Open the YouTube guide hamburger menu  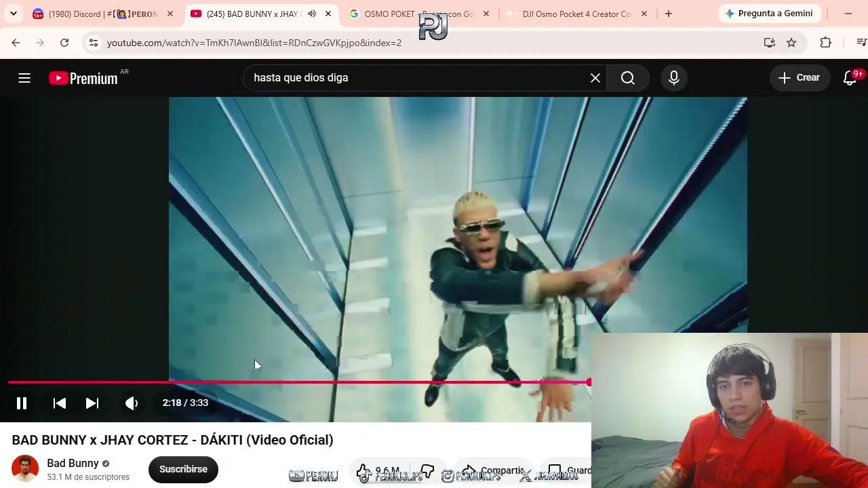pos(24,78)
